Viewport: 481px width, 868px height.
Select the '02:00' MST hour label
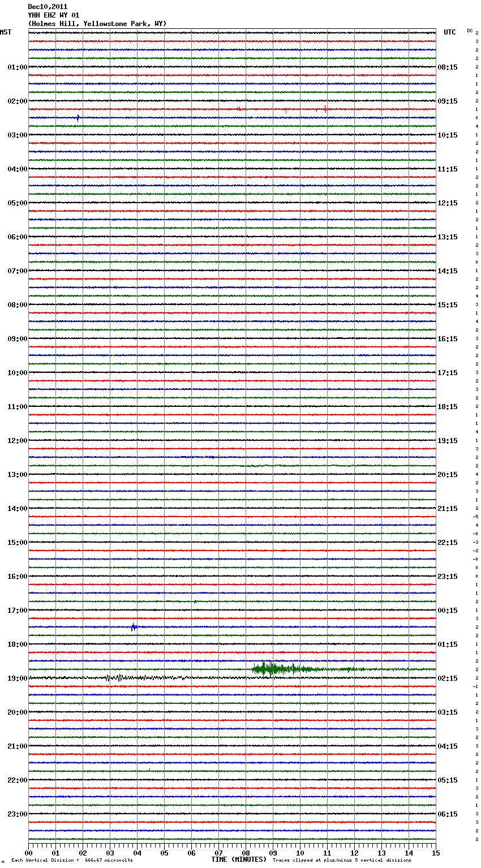pyautogui.click(x=18, y=101)
